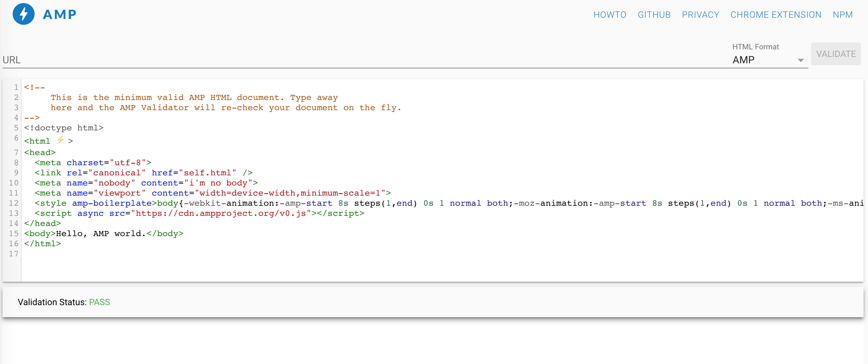The width and height of the screenshot is (868, 364).
Task: Visit the NPM link
Action: pos(842,15)
